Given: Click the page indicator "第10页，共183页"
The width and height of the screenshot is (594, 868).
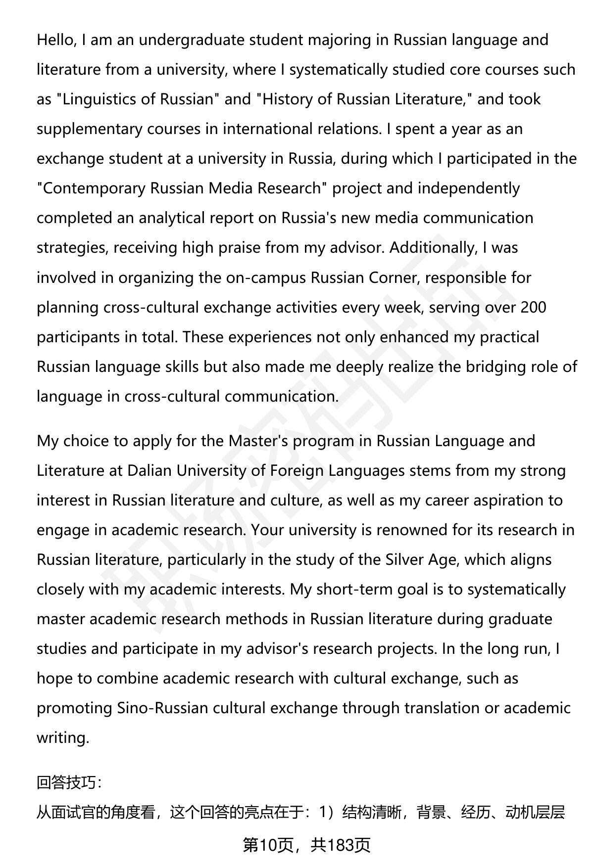Looking at the screenshot, I should pyautogui.click(x=306, y=845).
